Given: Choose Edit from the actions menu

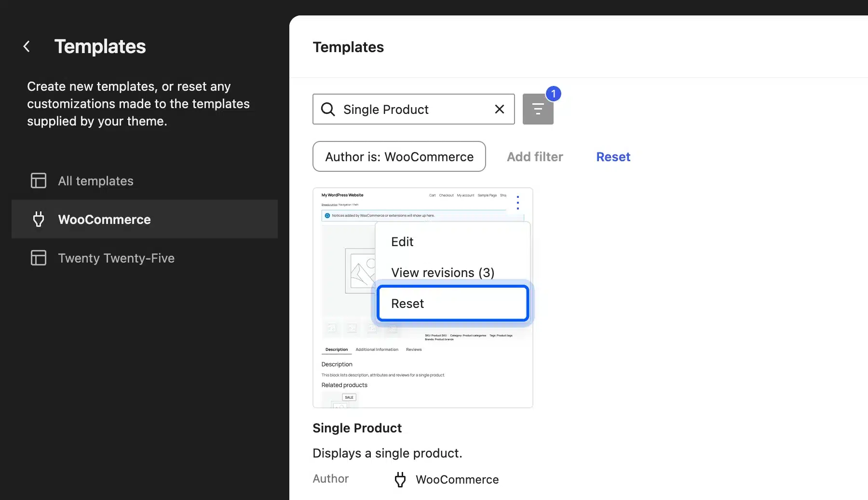Looking at the screenshot, I should tap(453, 241).
